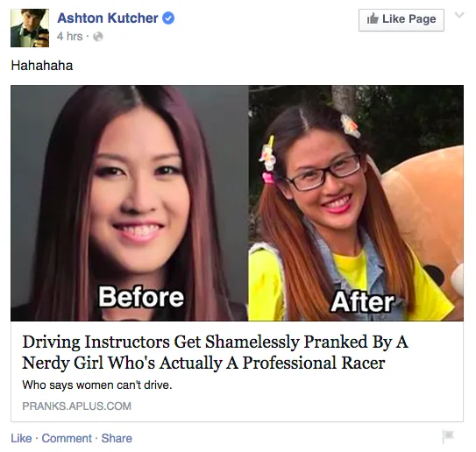Share this post

[117, 438]
